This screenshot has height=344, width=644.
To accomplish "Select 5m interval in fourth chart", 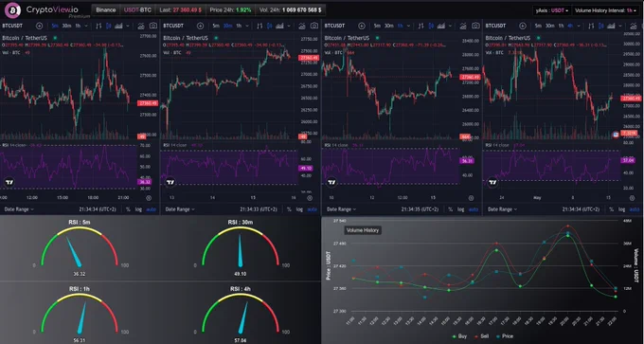I will point(539,26).
